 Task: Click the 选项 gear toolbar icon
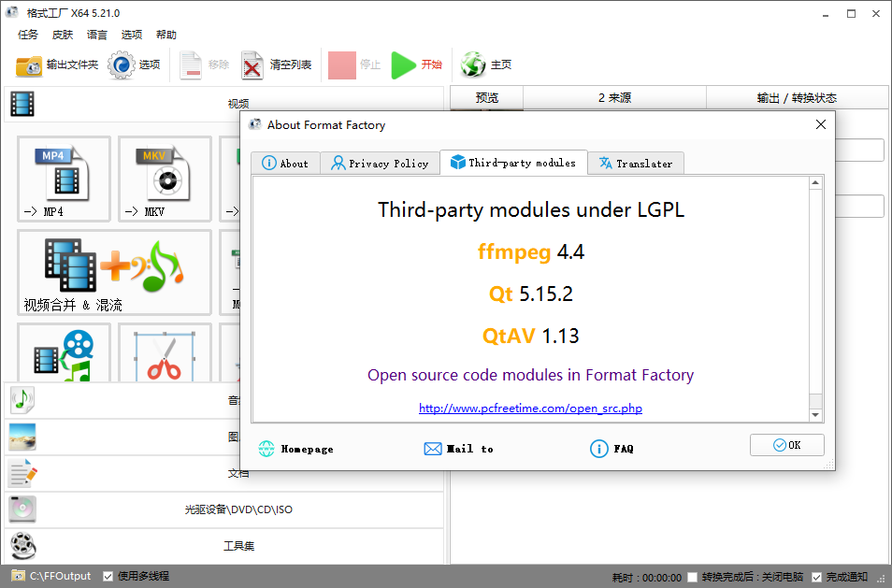(x=122, y=65)
